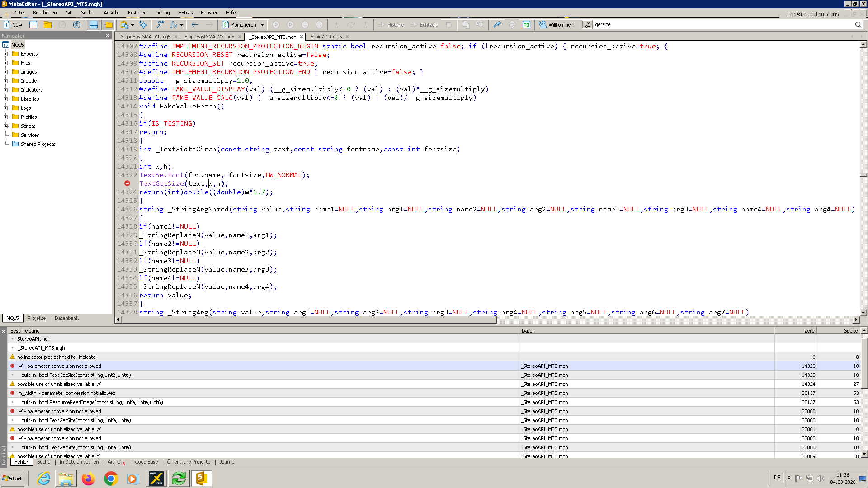This screenshot has width=868, height=488.
Task: Toggle breakpoint marker on TextGetSize line
Action: [x=127, y=183]
